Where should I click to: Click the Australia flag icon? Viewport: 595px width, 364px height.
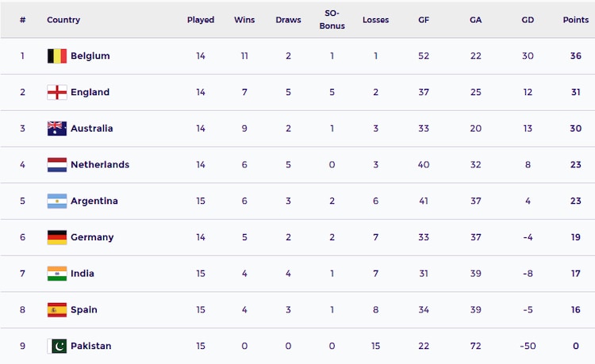click(57, 128)
